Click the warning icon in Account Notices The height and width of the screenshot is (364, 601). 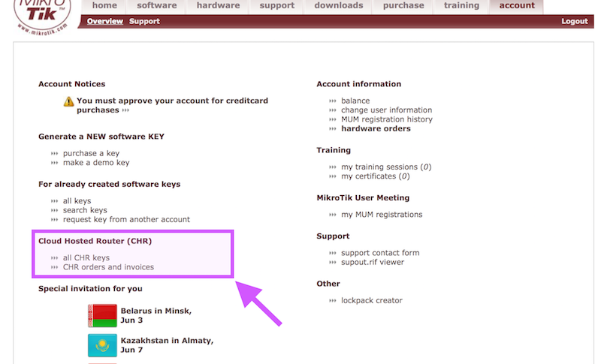68,101
